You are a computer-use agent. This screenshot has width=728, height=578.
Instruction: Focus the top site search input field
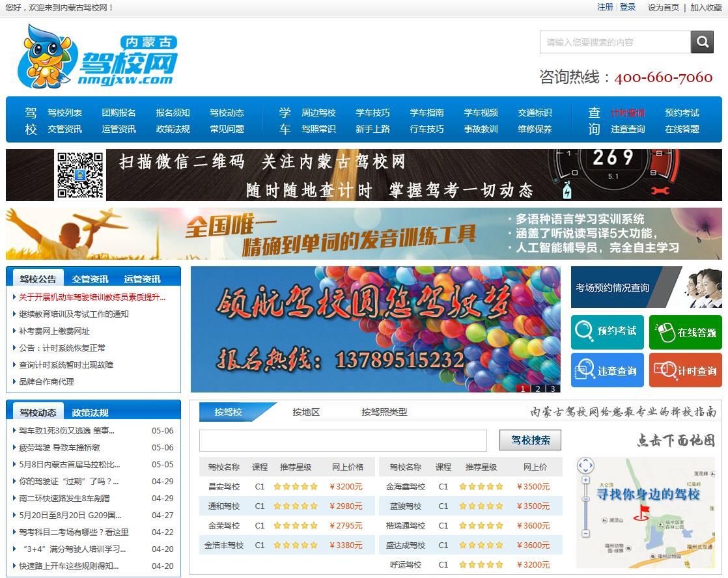615,42
